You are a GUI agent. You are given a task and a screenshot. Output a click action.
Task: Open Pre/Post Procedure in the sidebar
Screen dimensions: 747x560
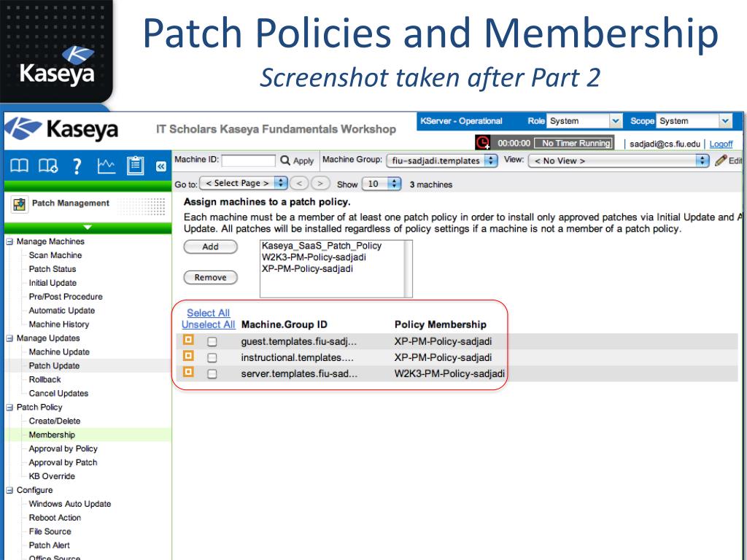[x=66, y=297]
